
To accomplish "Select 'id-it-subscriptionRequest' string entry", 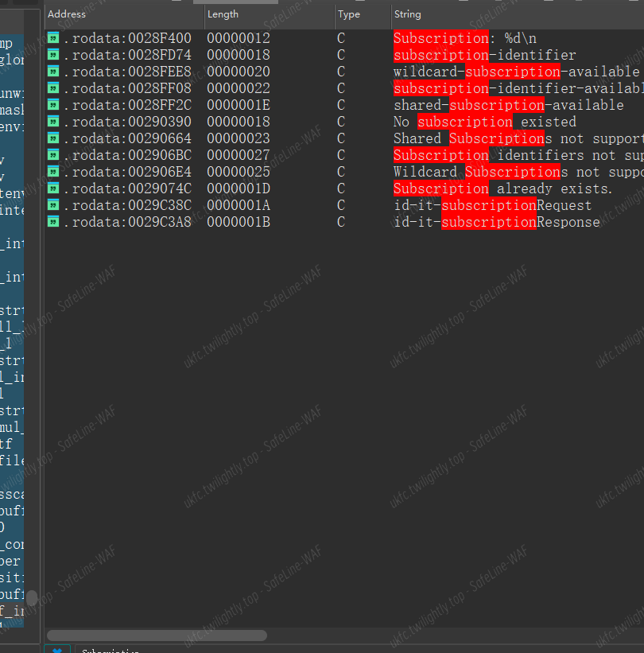I will tap(492, 205).
